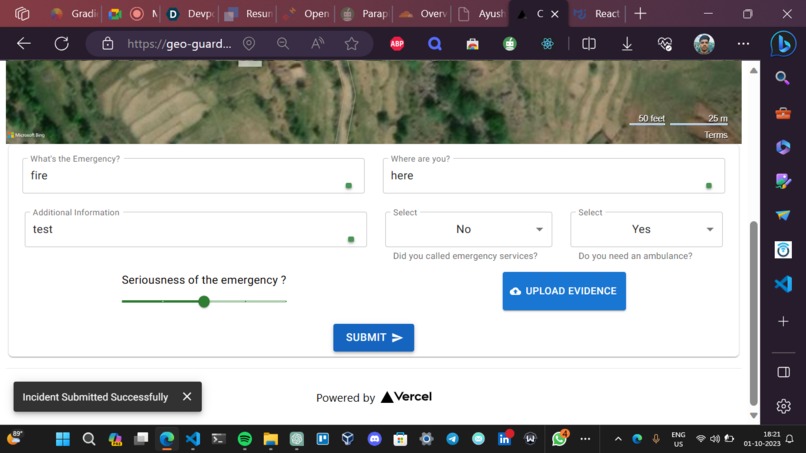Open the browser profile avatar
806x453 pixels.
704,44
